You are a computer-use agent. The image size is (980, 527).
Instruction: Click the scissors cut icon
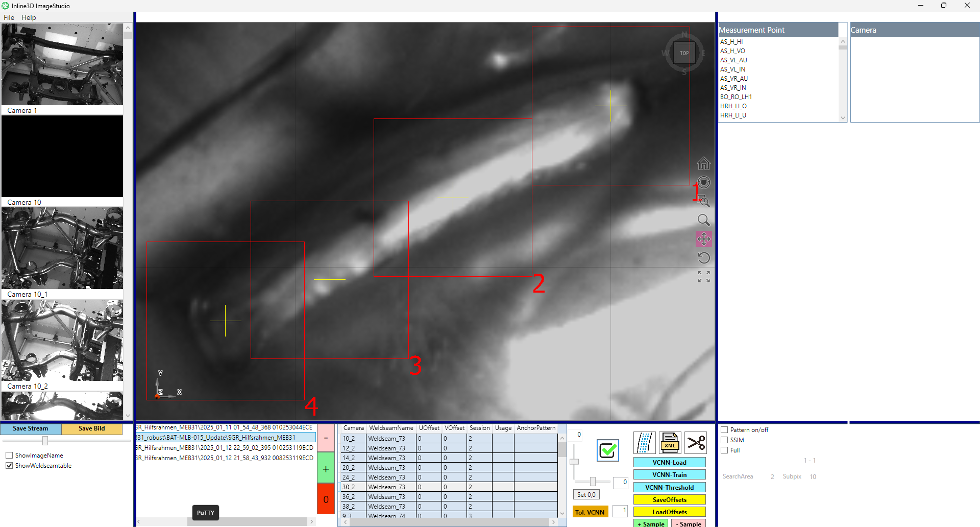pos(696,443)
